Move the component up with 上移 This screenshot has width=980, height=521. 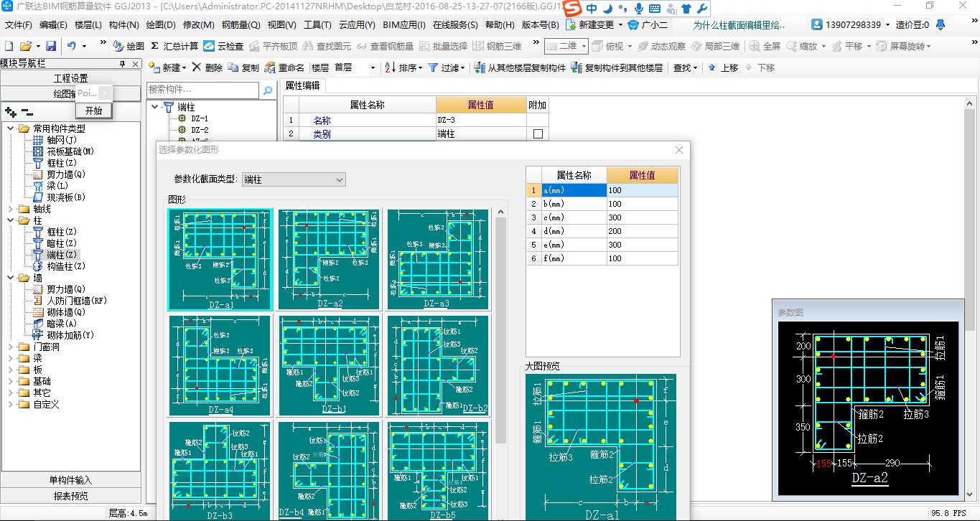pyautogui.click(x=722, y=67)
